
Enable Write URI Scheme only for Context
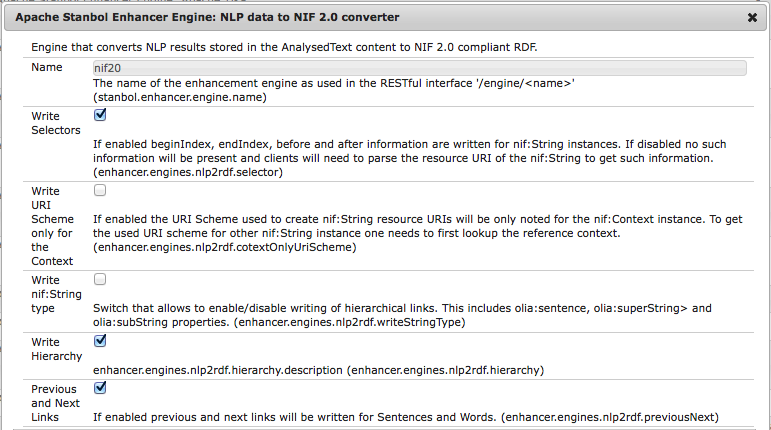(100, 189)
